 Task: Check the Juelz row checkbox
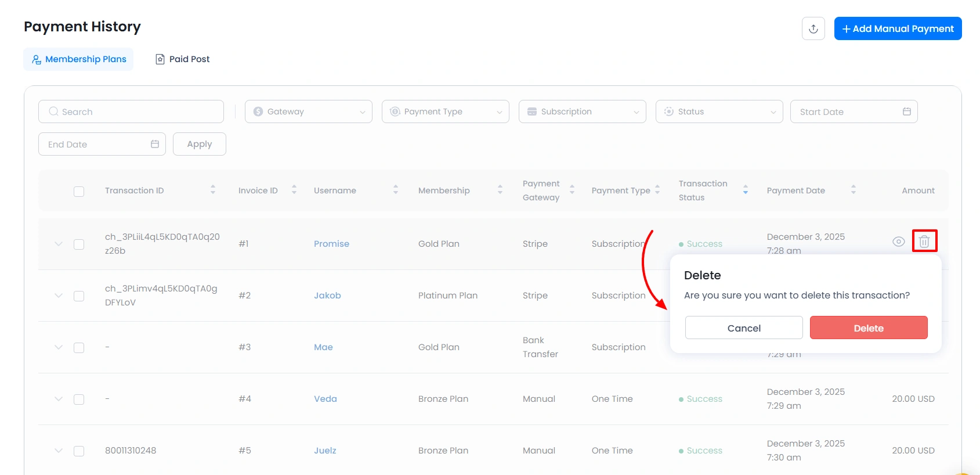click(79, 451)
